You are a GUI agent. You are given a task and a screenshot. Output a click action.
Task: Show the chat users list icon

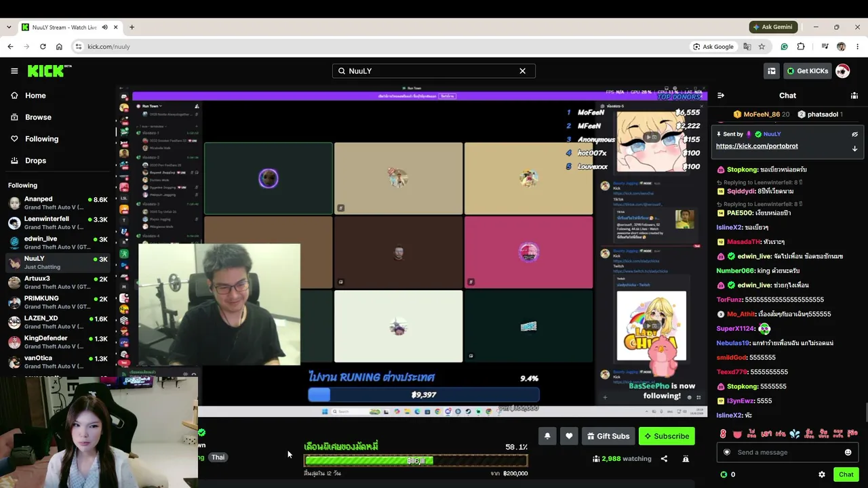pyautogui.click(x=854, y=96)
